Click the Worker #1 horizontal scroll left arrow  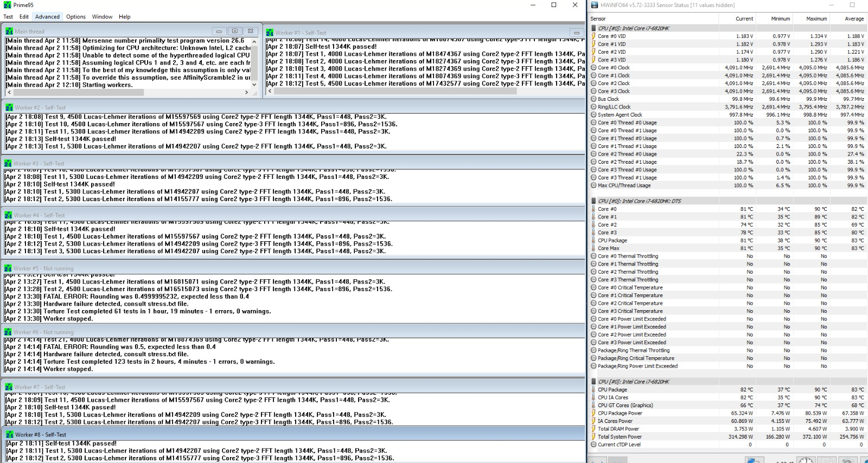click(270, 91)
